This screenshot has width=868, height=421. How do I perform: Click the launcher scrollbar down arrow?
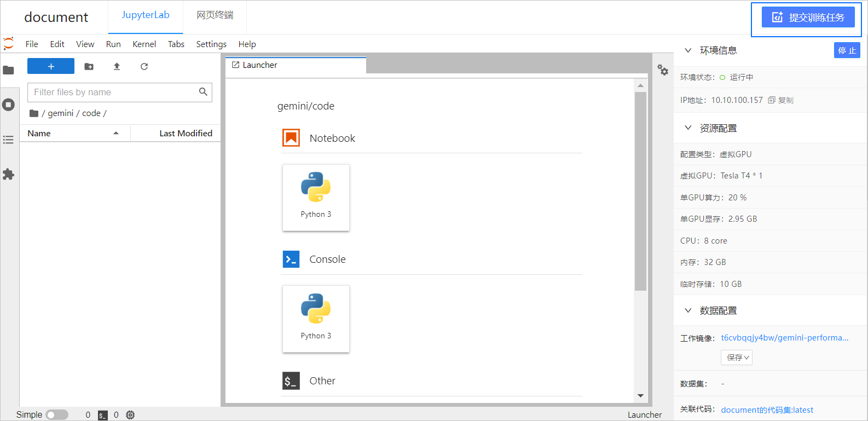(x=640, y=396)
